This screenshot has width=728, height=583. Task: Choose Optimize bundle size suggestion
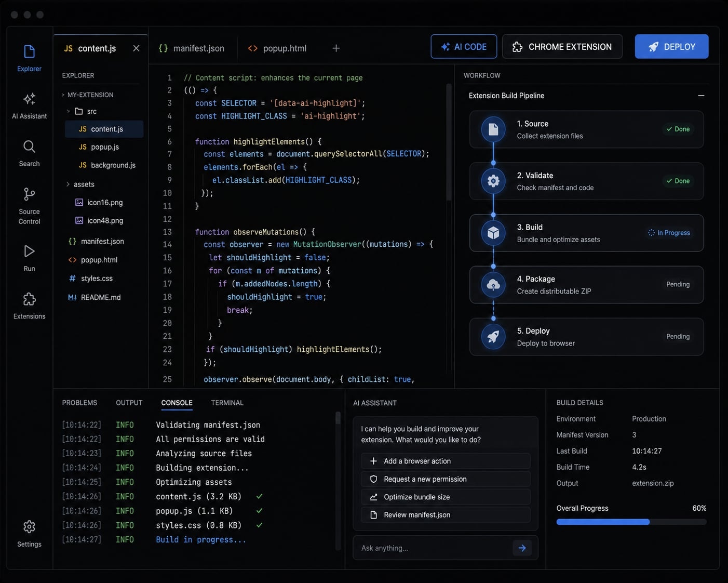(446, 497)
